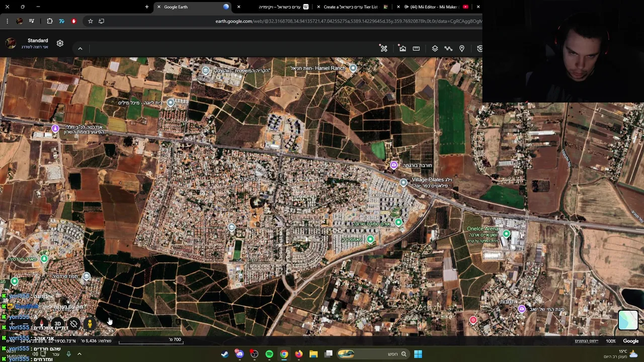
Task: Open Discord from the taskbar
Action: pyautogui.click(x=239, y=354)
